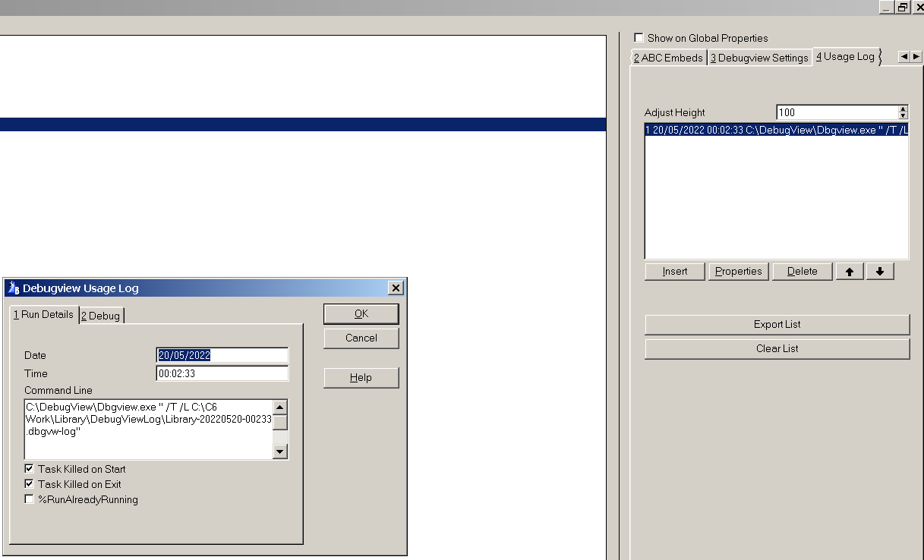Restore the main window size

tap(902, 7)
